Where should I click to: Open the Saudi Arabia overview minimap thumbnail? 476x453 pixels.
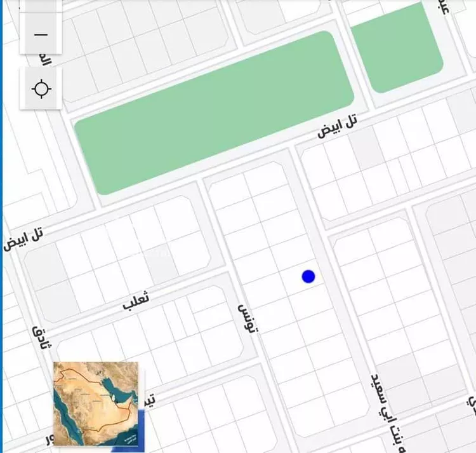pos(96,404)
